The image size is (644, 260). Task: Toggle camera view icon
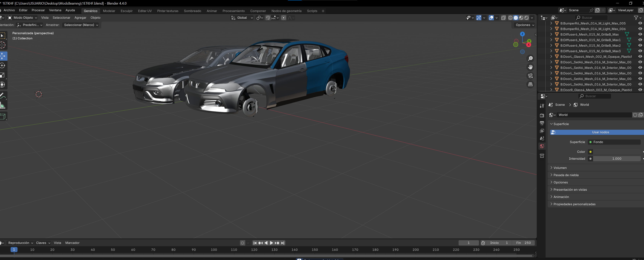coord(530,76)
